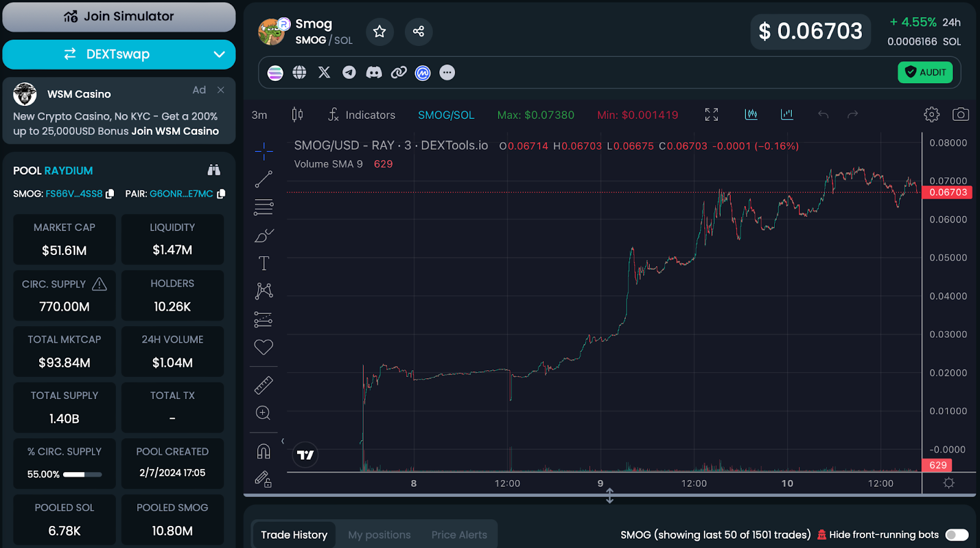Open the pair address G6ONR...E7MC

coord(181,194)
